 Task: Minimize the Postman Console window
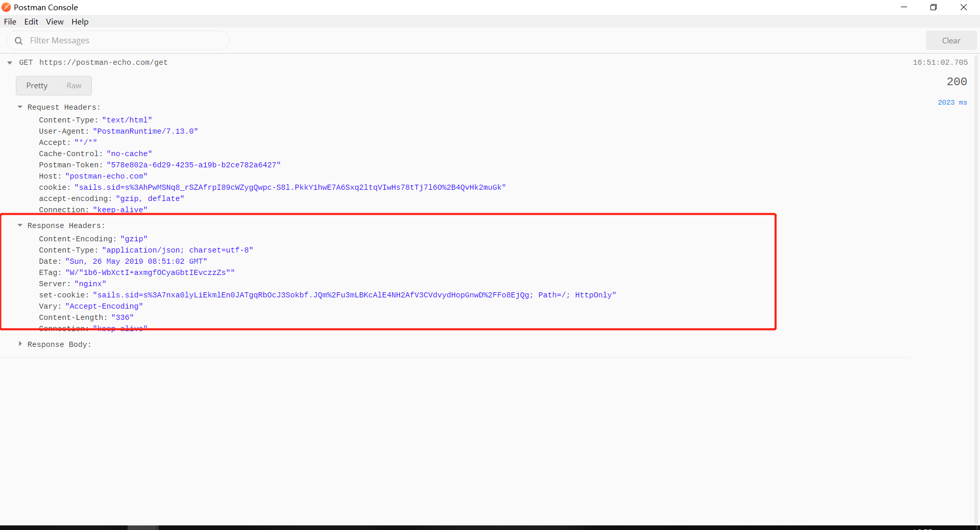[x=904, y=7]
